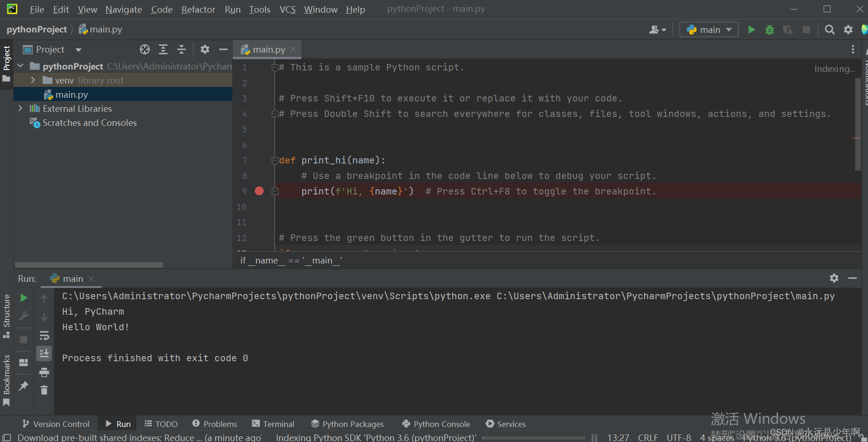Expand External Libraries node
Image resolution: width=868 pixels, height=442 pixels.
[x=21, y=109]
